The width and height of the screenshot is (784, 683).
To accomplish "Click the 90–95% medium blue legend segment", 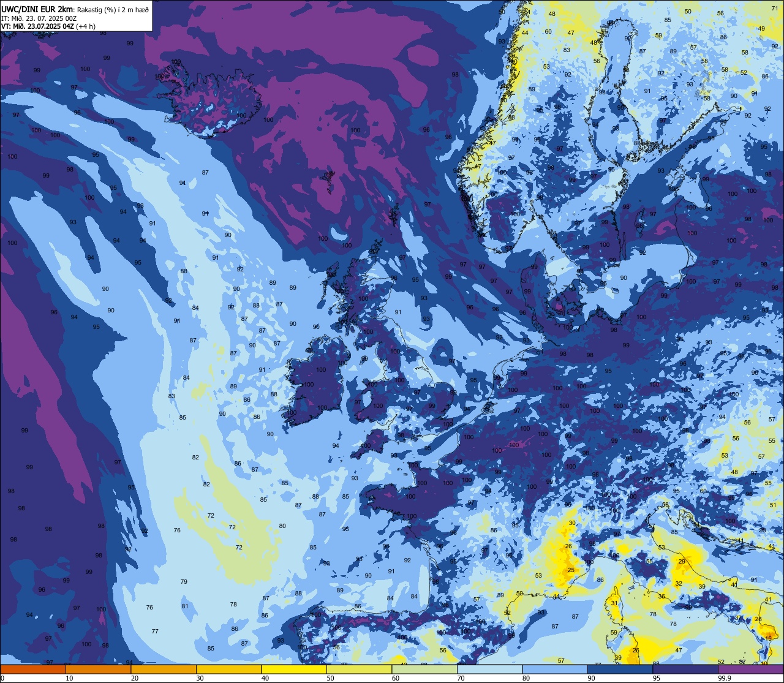I will click(620, 670).
